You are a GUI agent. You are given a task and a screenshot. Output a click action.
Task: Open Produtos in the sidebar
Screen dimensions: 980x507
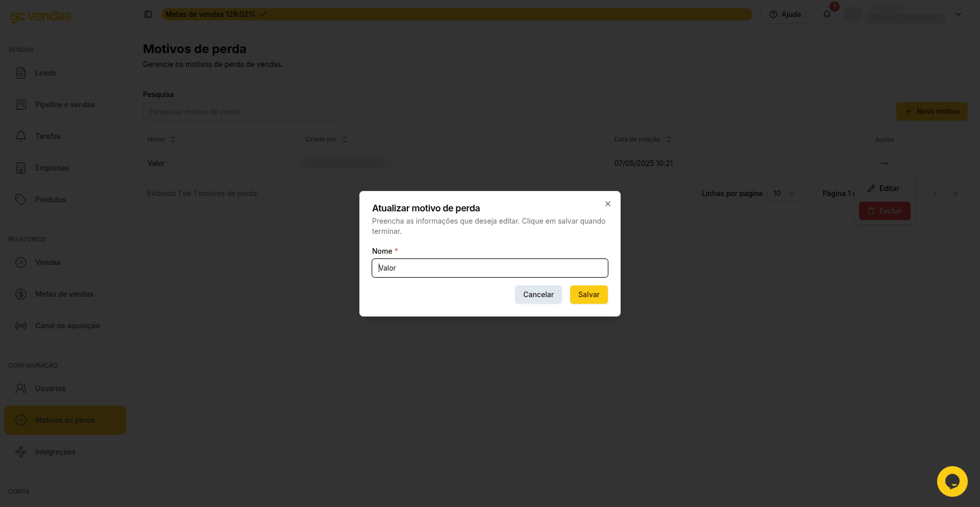pos(65,200)
